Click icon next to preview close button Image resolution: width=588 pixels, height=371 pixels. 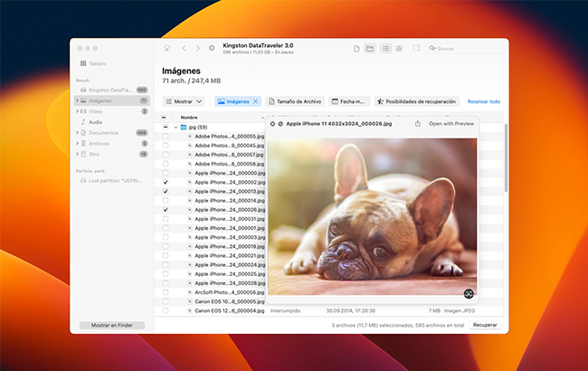280,124
